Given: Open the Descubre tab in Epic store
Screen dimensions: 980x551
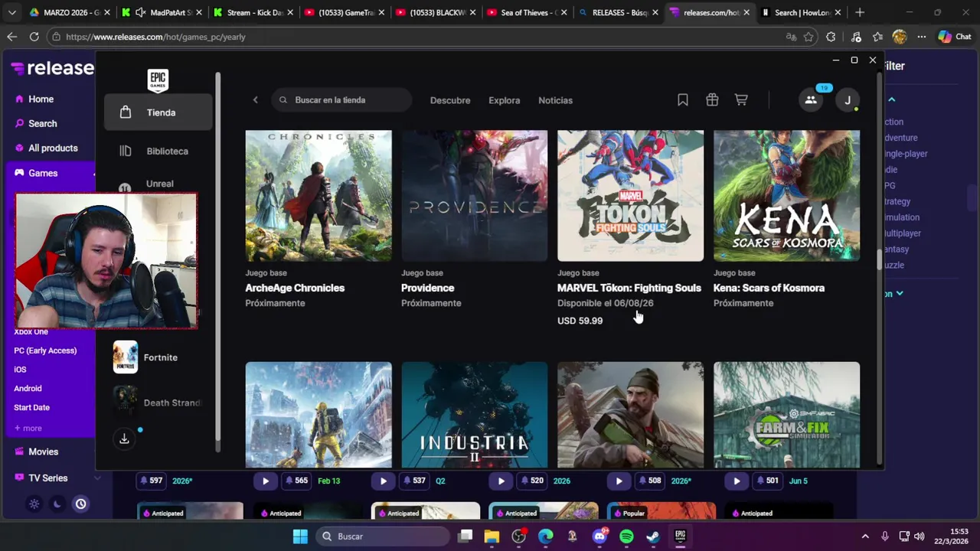Looking at the screenshot, I should coord(450,100).
